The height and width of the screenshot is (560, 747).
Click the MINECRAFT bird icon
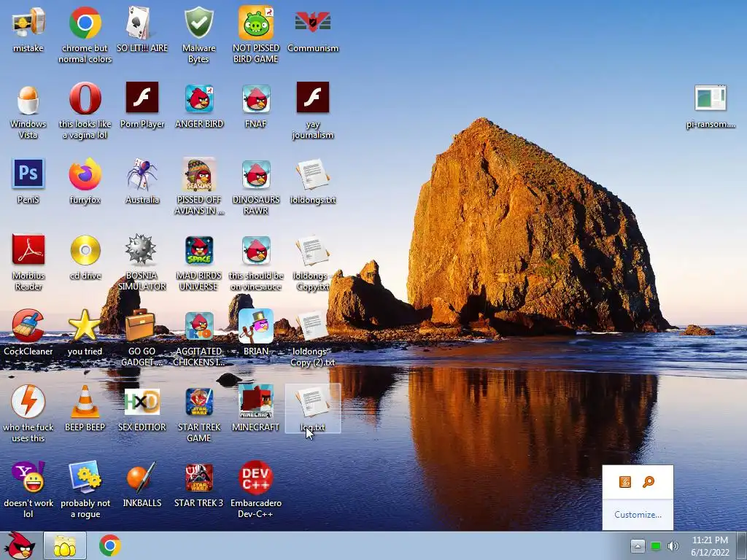[256, 408]
